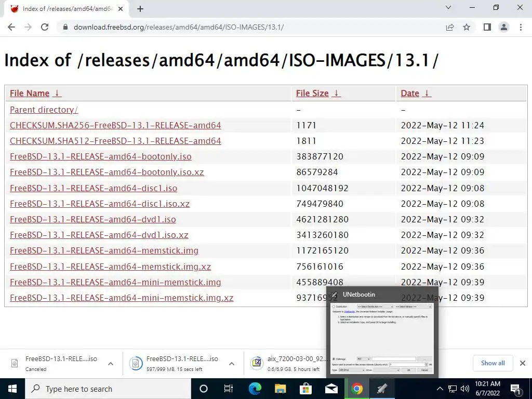This screenshot has width=532, height=399.
Task: Toggle the Chrome side panel
Action: [487, 27]
